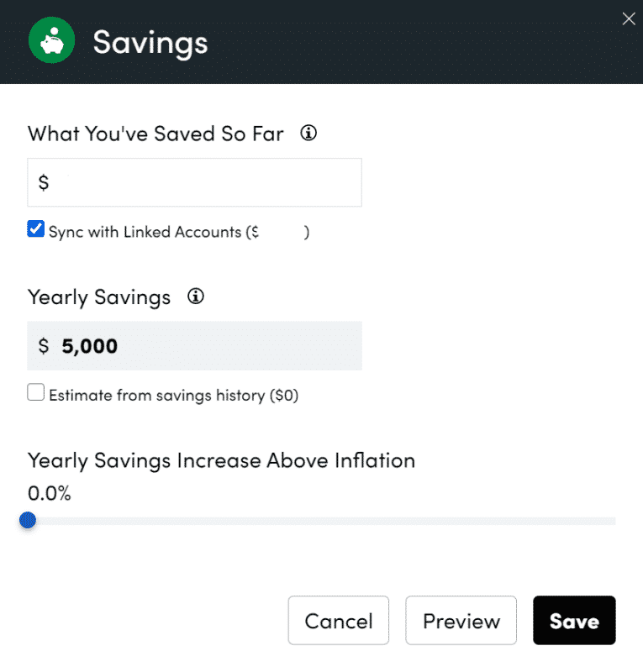Image resolution: width=643 pixels, height=672 pixels.
Task: Open the Preview of savings changes
Action: [x=461, y=620]
